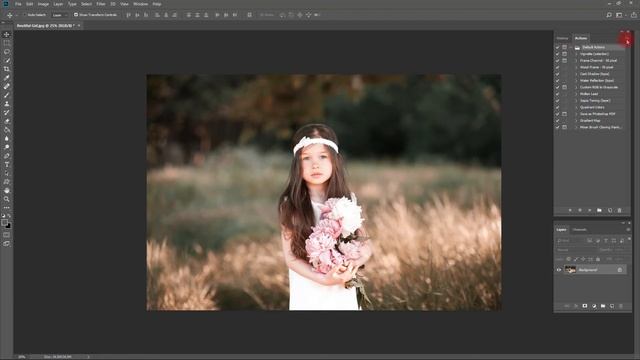
Task: Open the Window menu
Action: coord(141,4)
